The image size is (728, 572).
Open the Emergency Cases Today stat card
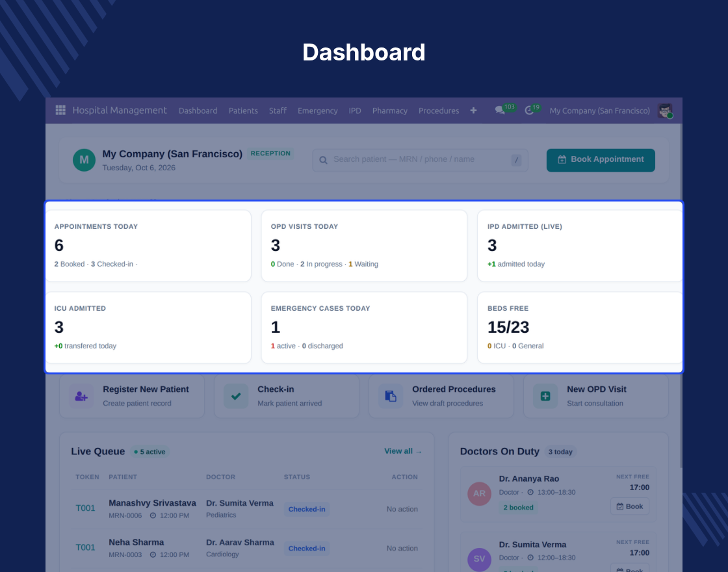click(x=364, y=328)
